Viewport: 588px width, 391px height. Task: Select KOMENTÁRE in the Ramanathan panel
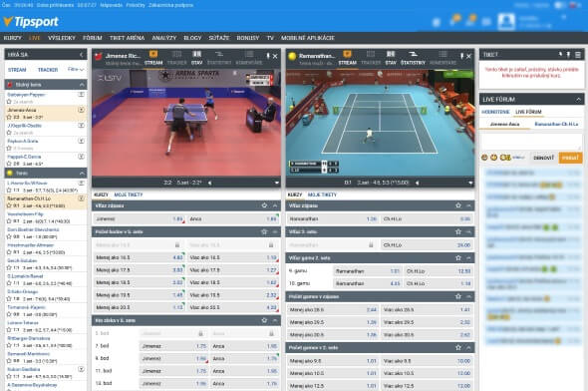442,58
